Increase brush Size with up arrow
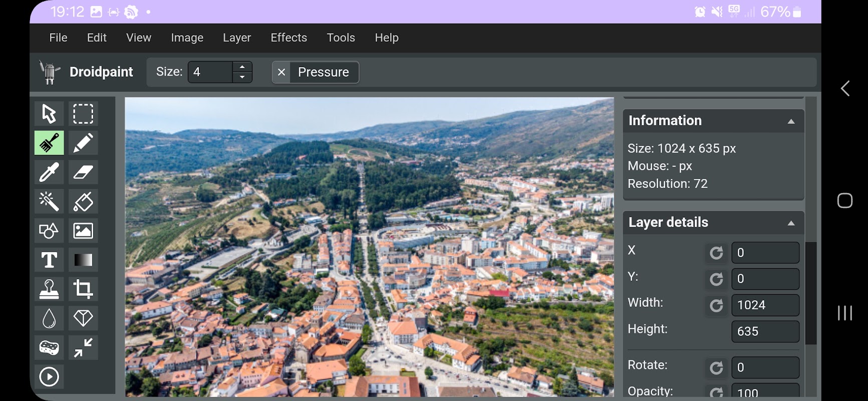Viewport: 868px width, 401px height. coord(242,67)
